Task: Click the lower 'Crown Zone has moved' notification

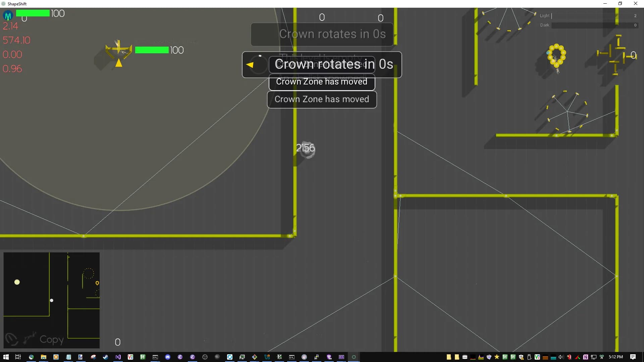Action: click(x=322, y=100)
